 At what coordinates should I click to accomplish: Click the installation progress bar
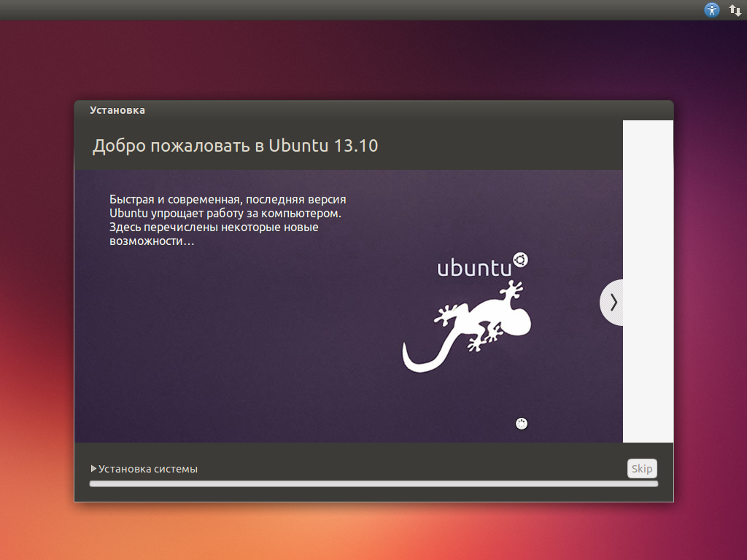(373, 484)
